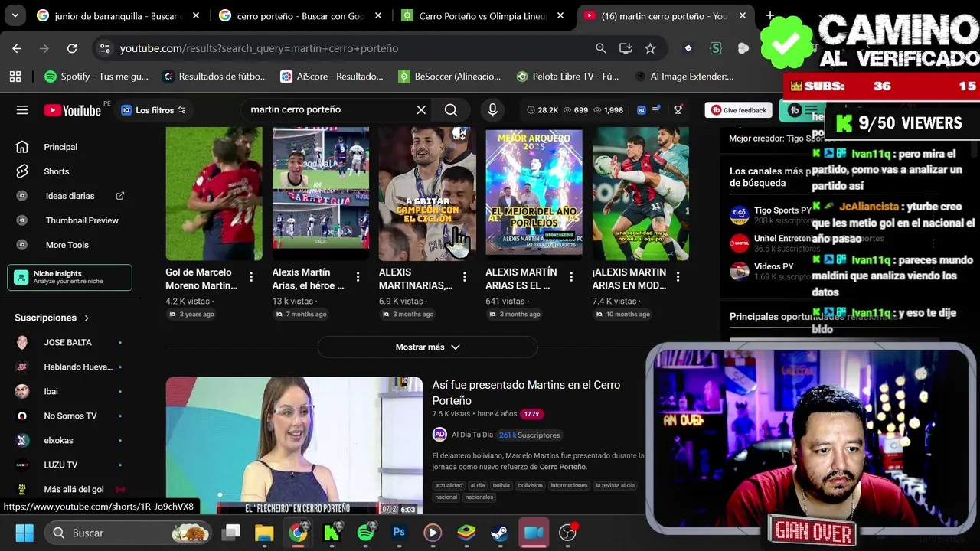
Task: Open MEJOR ARQUERO 2025 short thumbnail
Action: 534,194
